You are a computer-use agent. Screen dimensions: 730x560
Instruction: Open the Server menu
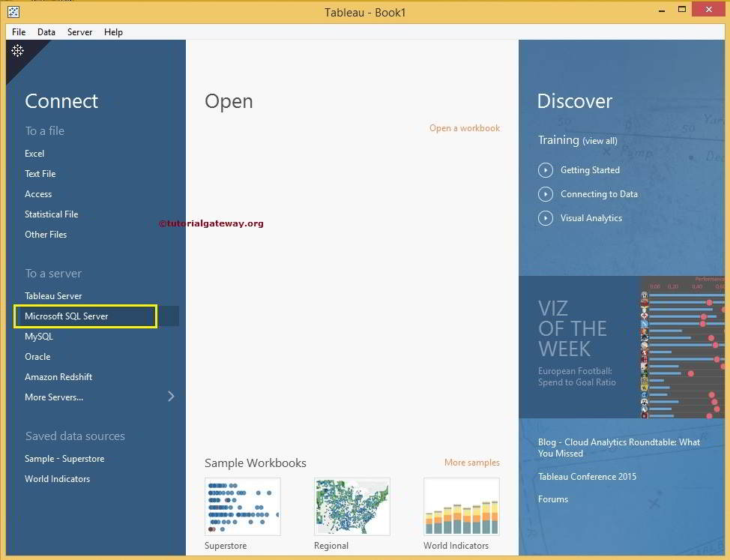tap(79, 31)
